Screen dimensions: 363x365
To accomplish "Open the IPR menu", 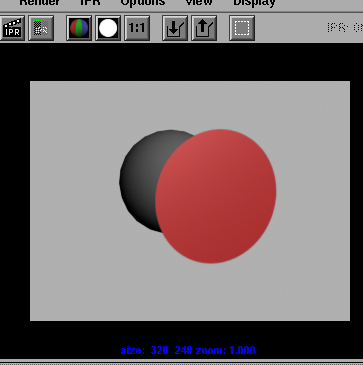I will [x=90, y=3].
